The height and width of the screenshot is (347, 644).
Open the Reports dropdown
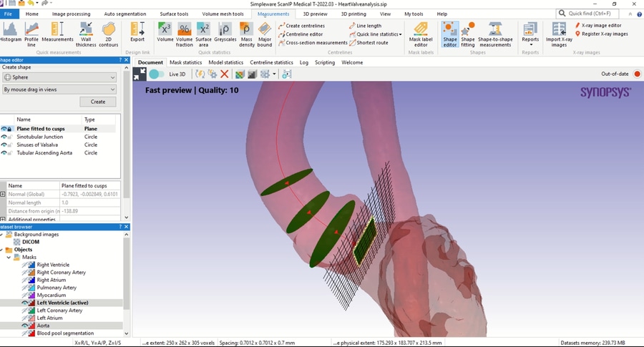[530, 35]
